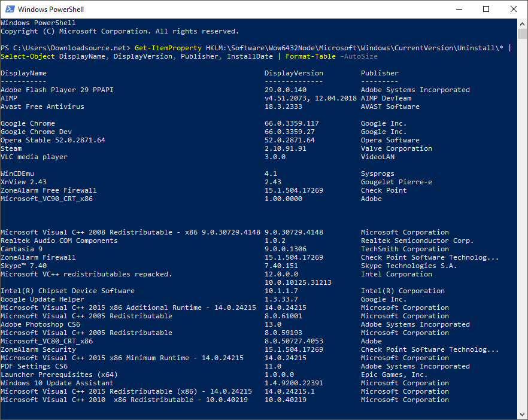Click Intel(R) Corporation publisher

(x=403, y=291)
